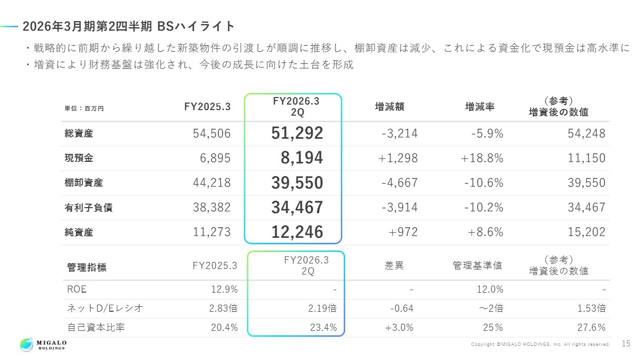Screen dimensions: 644x362
Task: Select the +18.8% change rate cell
Action: pos(481,158)
